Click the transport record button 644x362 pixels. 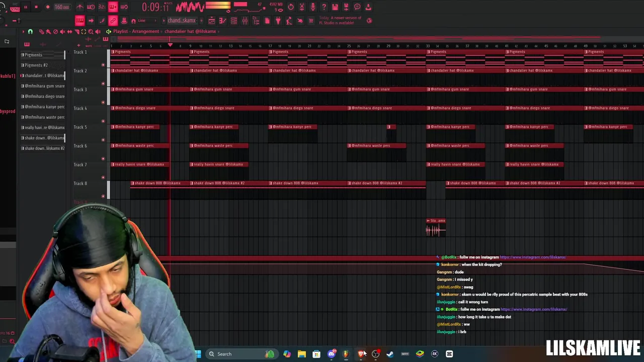[x=48, y=7]
